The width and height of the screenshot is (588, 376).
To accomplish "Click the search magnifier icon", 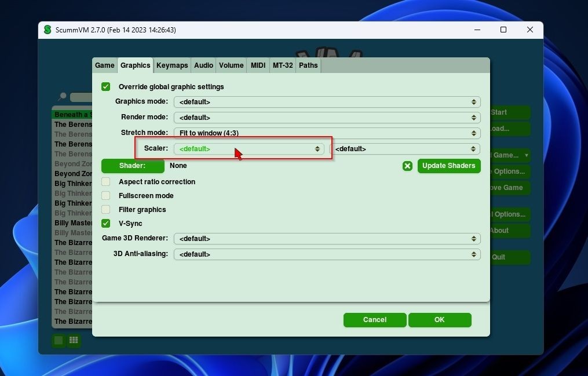I will pyautogui.click(x=62, y=97).
